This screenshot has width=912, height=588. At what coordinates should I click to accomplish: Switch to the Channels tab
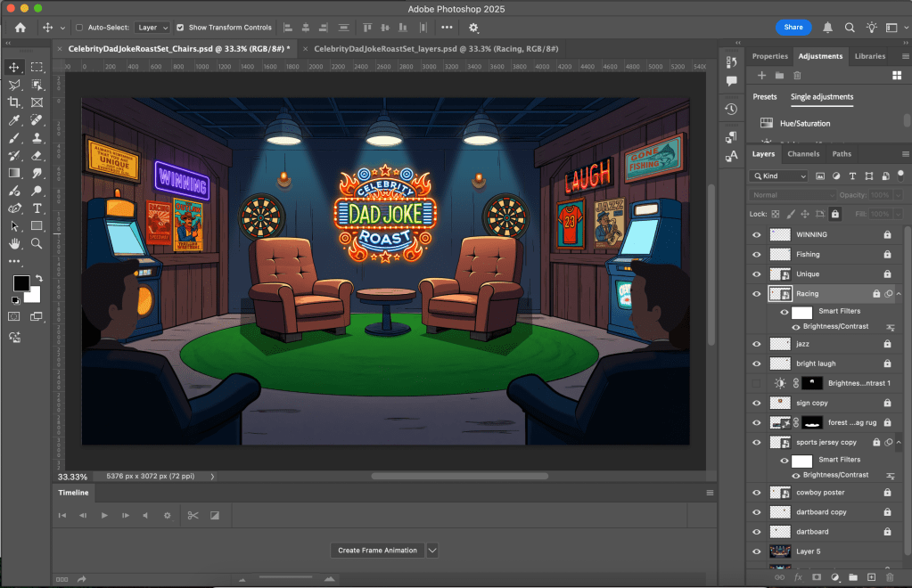point(803,154)
